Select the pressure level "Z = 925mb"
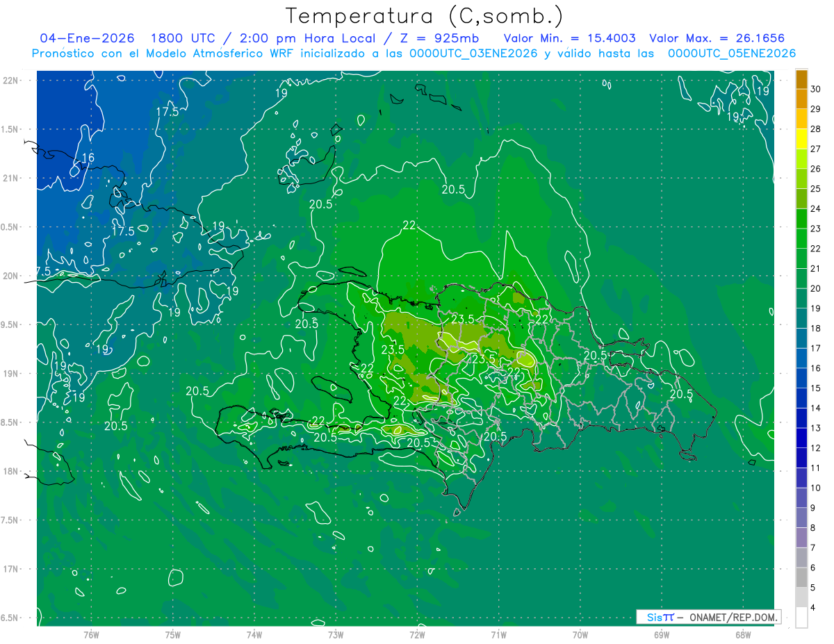This screenshot has height=644, width=834. tap(437, 38)
